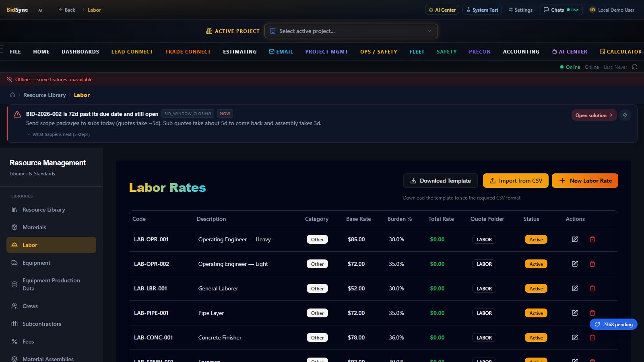Viewport: 644px width, 362px height.
Task: Click Resource Library breadcrumb link
Action: point(44,95)
